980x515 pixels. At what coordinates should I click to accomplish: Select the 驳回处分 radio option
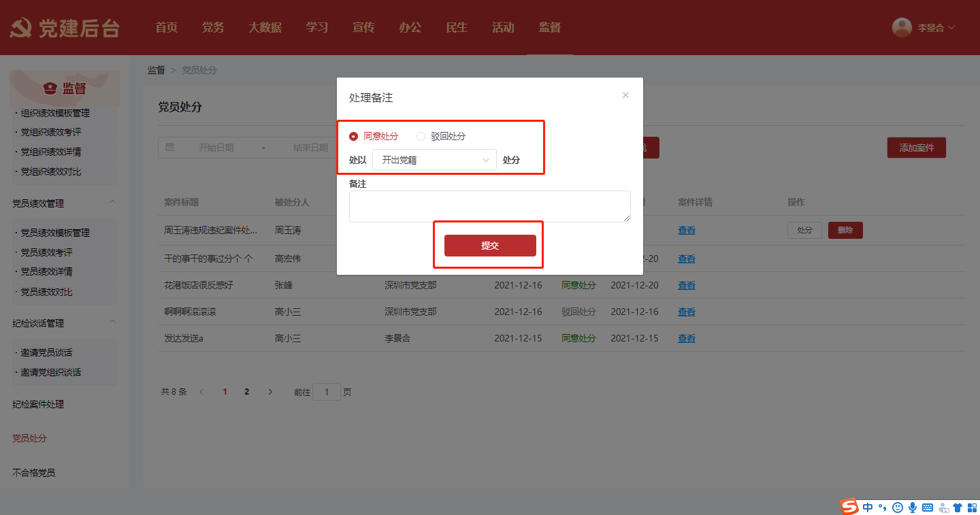[421, 136]
